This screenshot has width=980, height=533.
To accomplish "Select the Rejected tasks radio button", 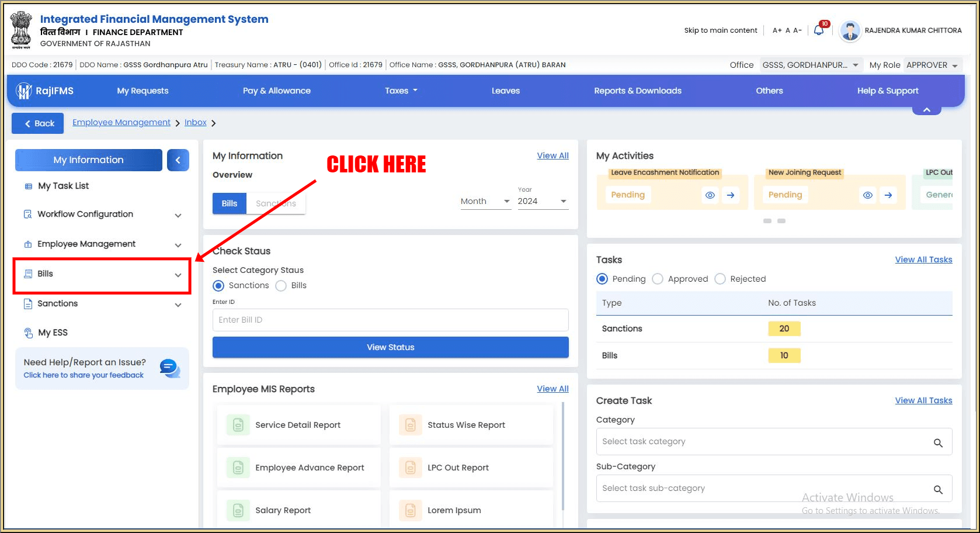I will point(720,279).
